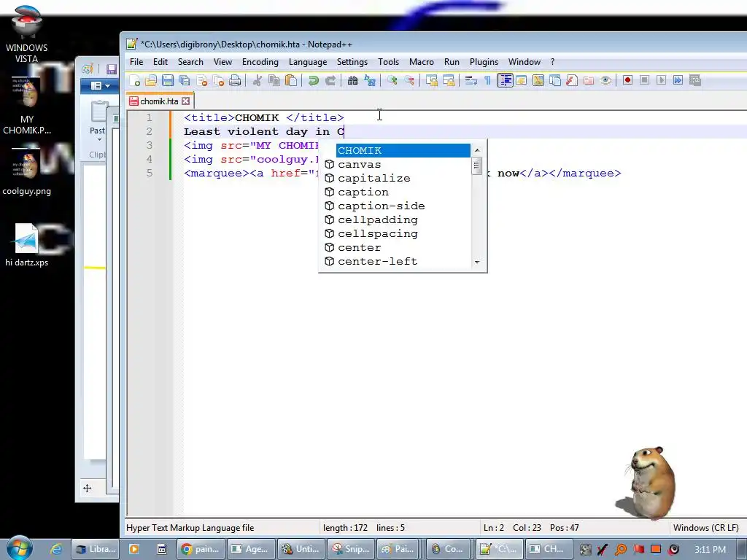Image resolution: width=747 pixels, height=560 pixels.
Task: Open the Window menu
Action: (524, 62)
